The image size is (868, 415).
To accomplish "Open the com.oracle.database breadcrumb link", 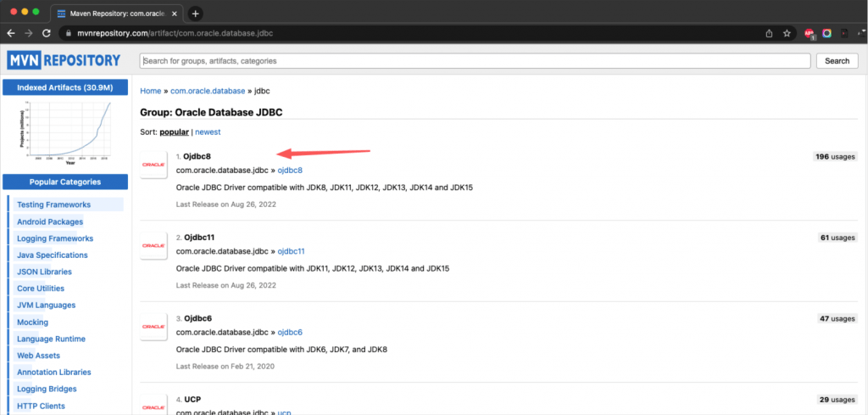I will pos(208,91).
